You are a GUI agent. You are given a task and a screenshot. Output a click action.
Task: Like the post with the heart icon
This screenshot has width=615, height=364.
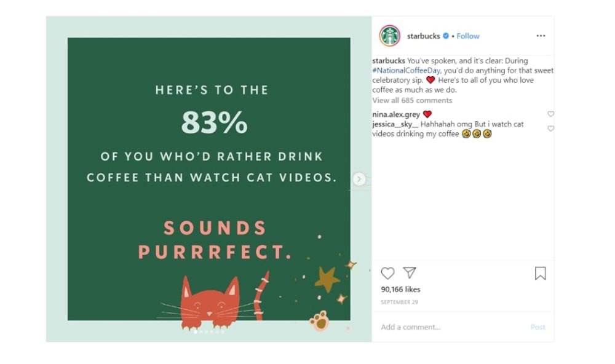[x=388, y=273]
